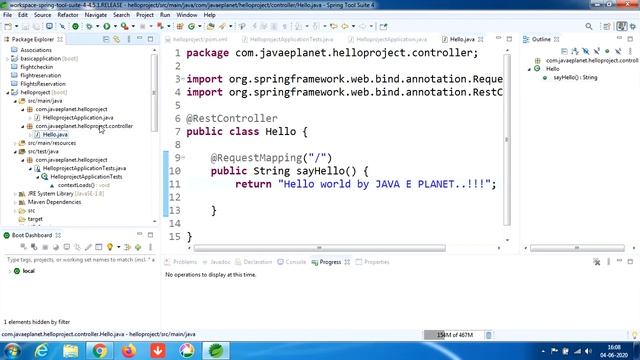Open Package Explorer view menu dots

tap(129, 39)
